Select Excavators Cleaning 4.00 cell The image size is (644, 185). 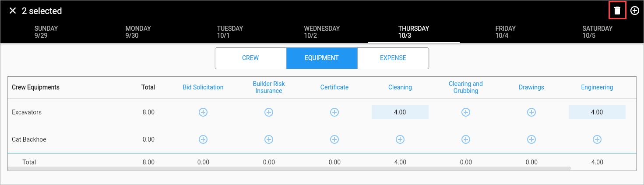400,112
